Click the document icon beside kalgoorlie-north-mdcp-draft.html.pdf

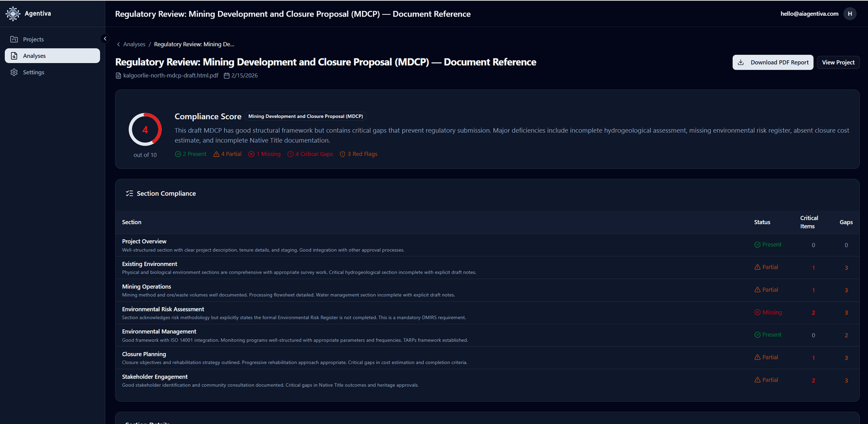pos(118,75)
